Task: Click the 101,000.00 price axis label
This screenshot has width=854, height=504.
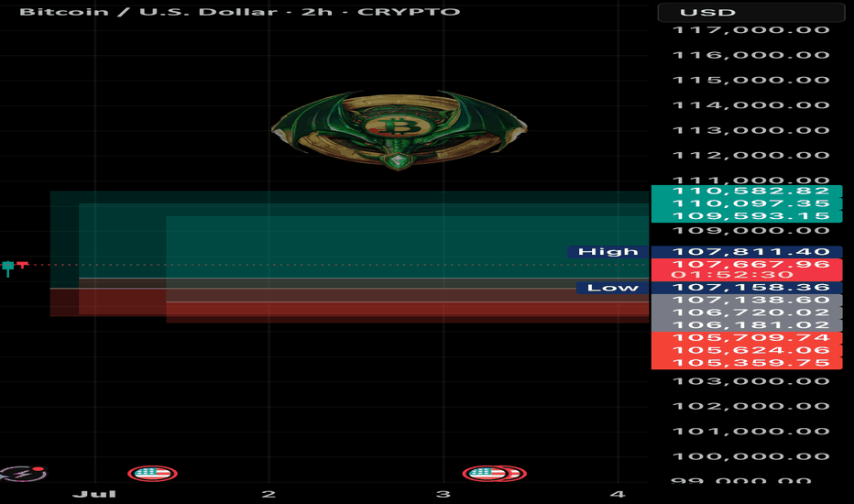Action: click(751, 431)
